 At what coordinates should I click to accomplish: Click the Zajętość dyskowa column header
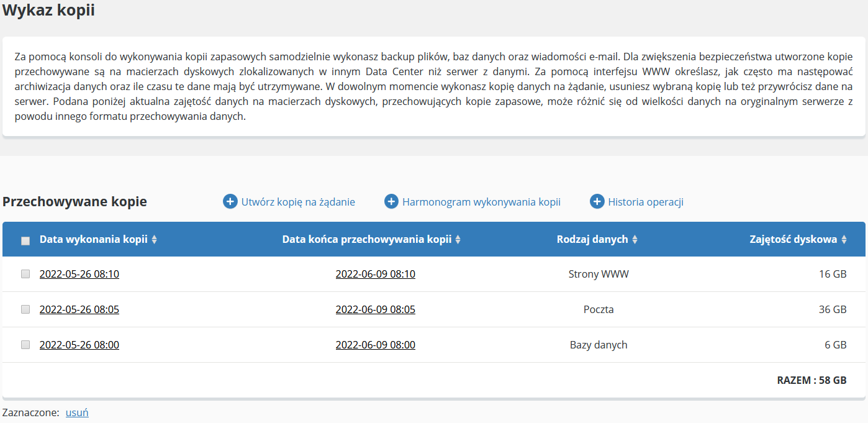(x=793, y=239)
